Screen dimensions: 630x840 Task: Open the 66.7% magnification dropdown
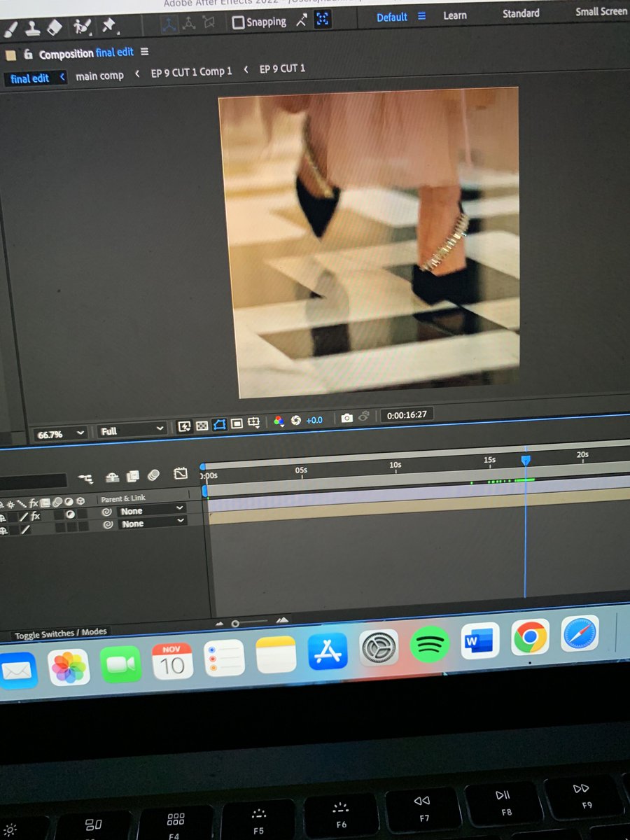pos(61,434)
